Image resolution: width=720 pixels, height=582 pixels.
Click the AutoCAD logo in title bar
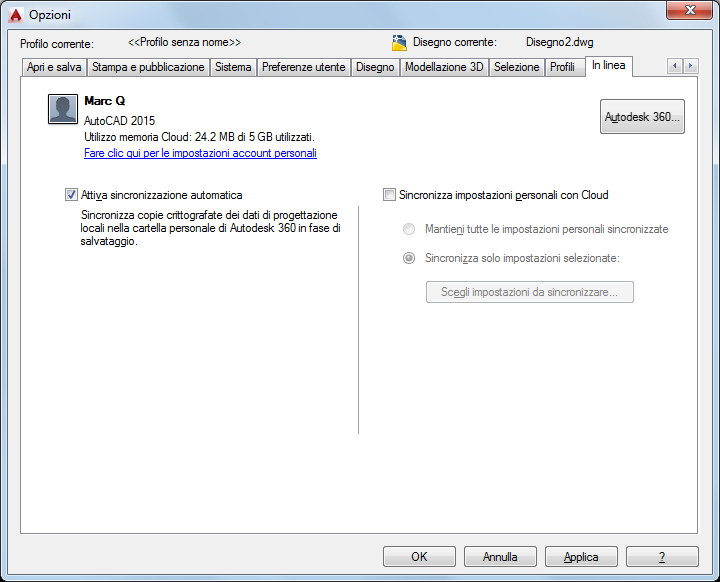pos(15,14)
